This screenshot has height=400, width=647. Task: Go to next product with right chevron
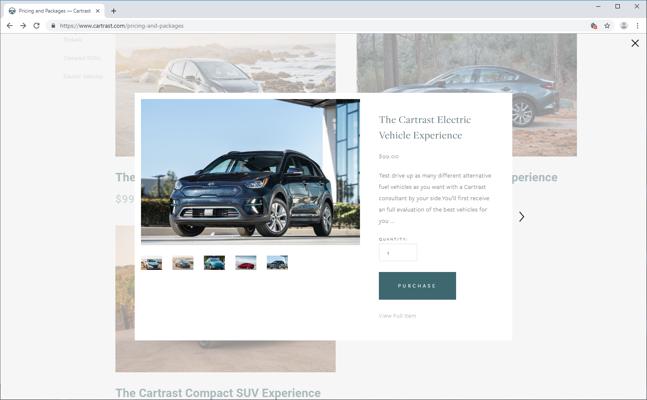522,217
